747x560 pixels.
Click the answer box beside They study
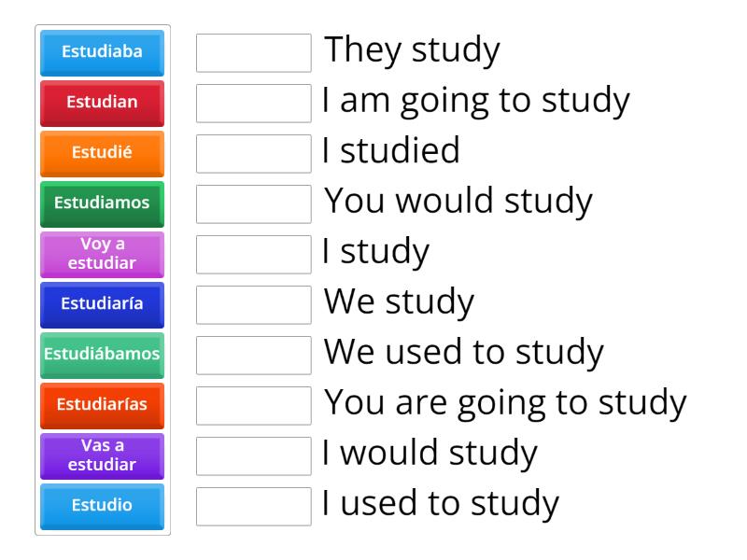(x=253, y=53)
